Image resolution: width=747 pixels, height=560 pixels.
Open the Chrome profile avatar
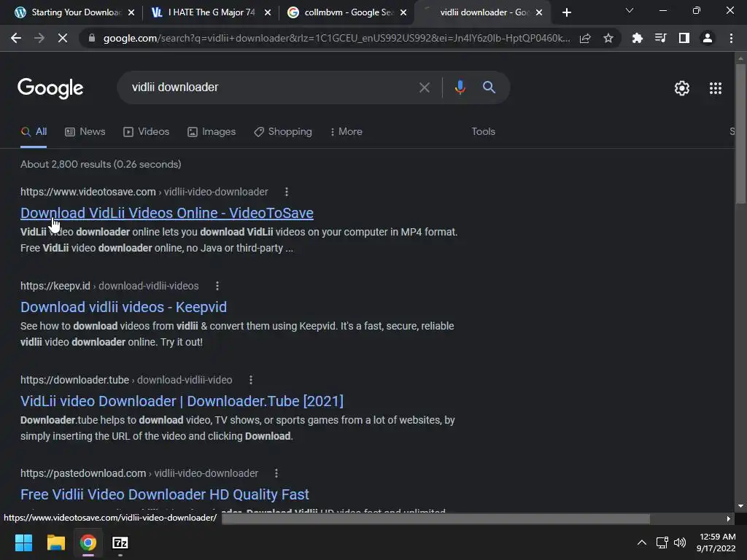pyautogui.click(x=708, y=38)
